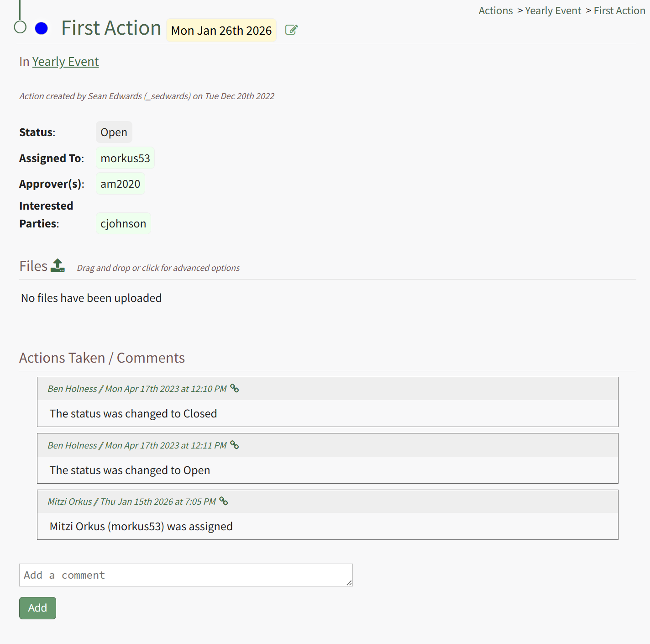Grab the comment box resize handle
Screen dimensions: 650x644
[349, 583]
